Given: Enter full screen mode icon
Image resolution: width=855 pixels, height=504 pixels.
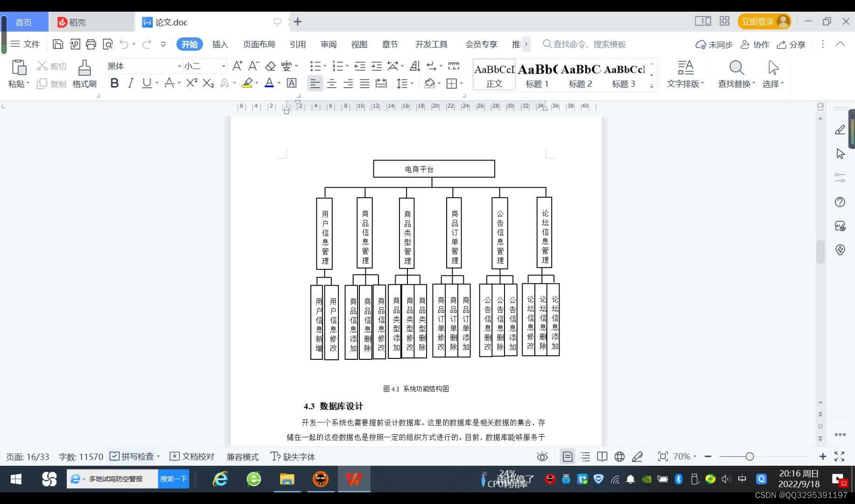Looking at the screenshot, I should click(840, 457).
